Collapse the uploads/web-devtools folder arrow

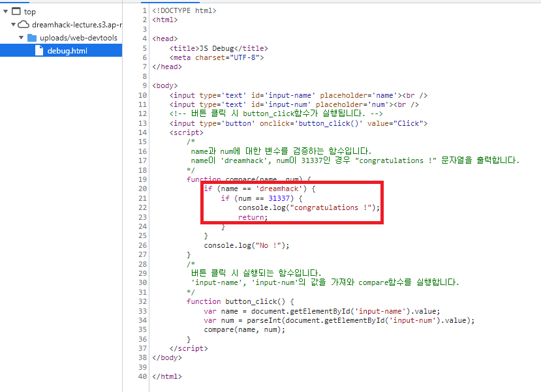[x=22, y=38]
